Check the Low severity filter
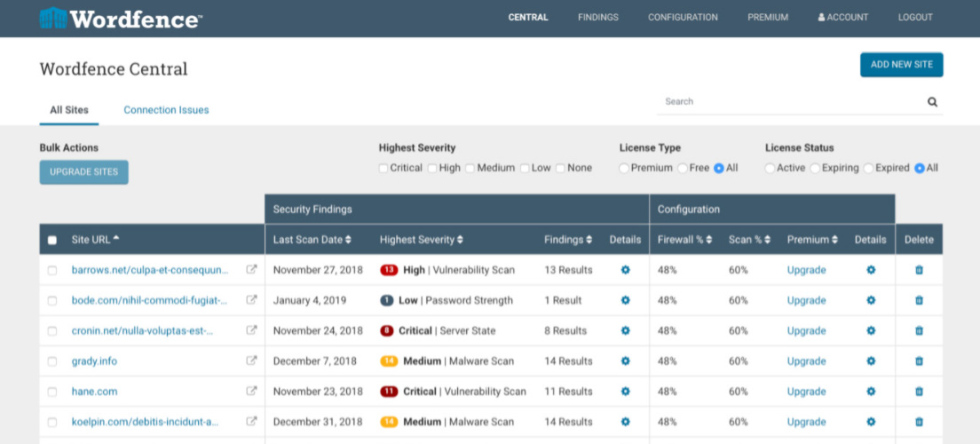Viewport: 980px width, 444px height. pyautogui.click(x=525, y=168)
